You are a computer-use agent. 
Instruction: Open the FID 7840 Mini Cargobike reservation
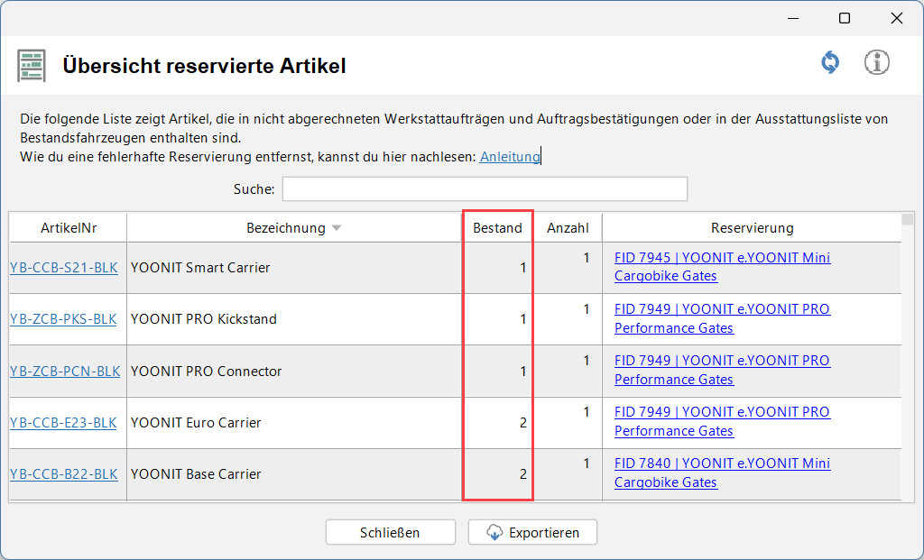click(723, 473)
